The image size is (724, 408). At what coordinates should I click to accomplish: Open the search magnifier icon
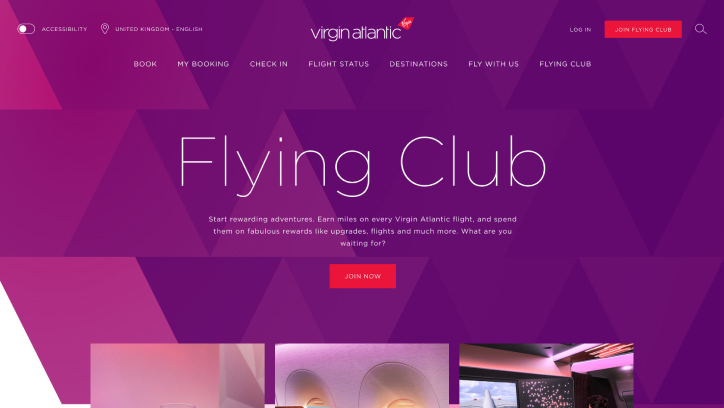coord(700,29)
